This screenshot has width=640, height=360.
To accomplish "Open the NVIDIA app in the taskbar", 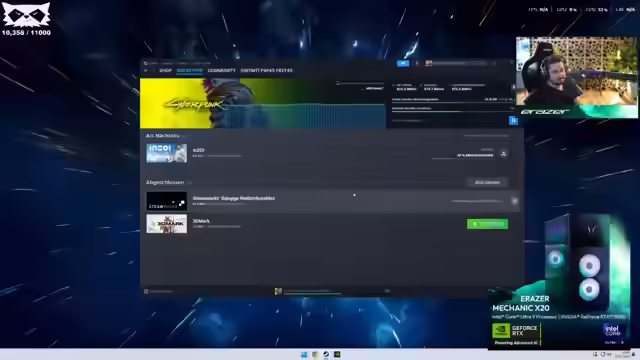I will (337, 354).
